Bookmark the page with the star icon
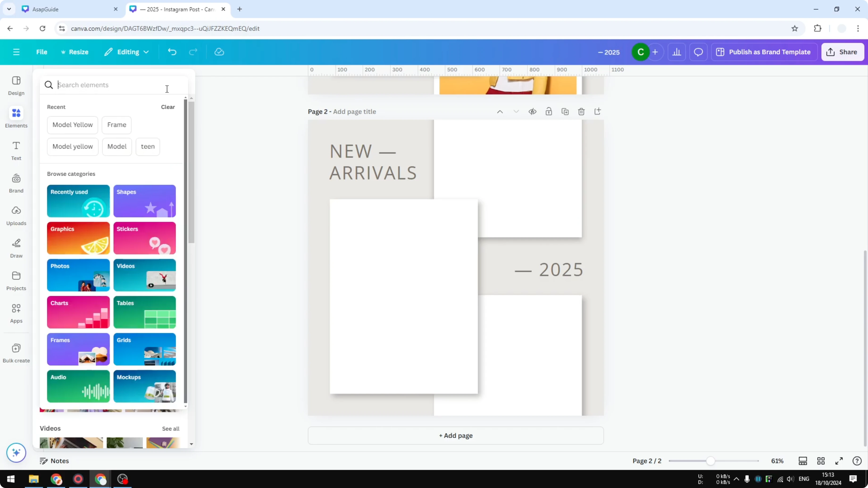The width and height of the screenshot is (868, 488). pos(795,28)
